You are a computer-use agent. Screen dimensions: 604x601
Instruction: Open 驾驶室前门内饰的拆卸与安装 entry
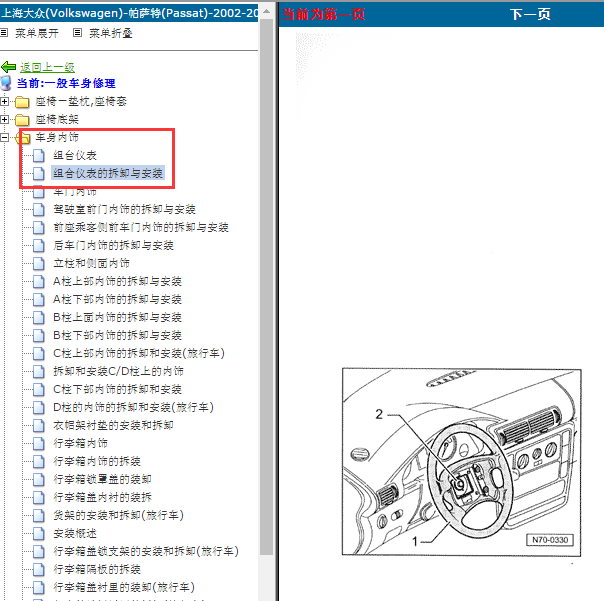124,210
